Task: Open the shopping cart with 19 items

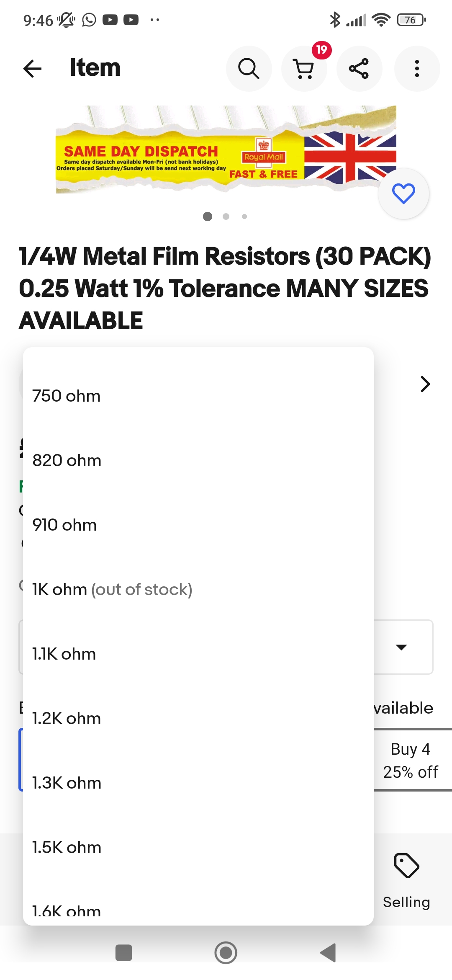Action: click(304, 68)
